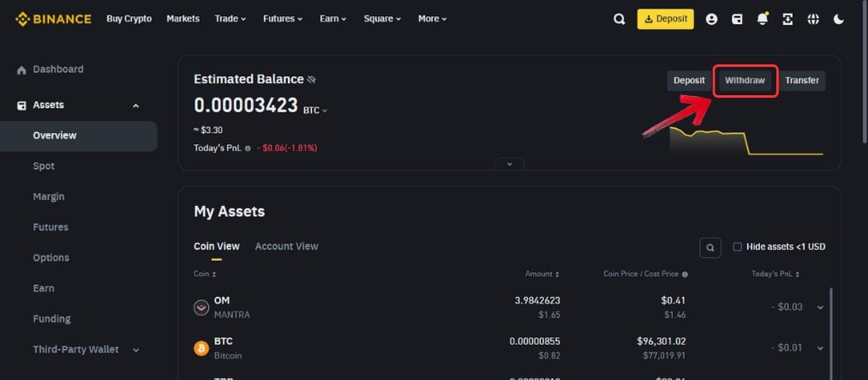The image size is (868, 380).
Task: Open the wallet icon in top bar
Action: 737,19
